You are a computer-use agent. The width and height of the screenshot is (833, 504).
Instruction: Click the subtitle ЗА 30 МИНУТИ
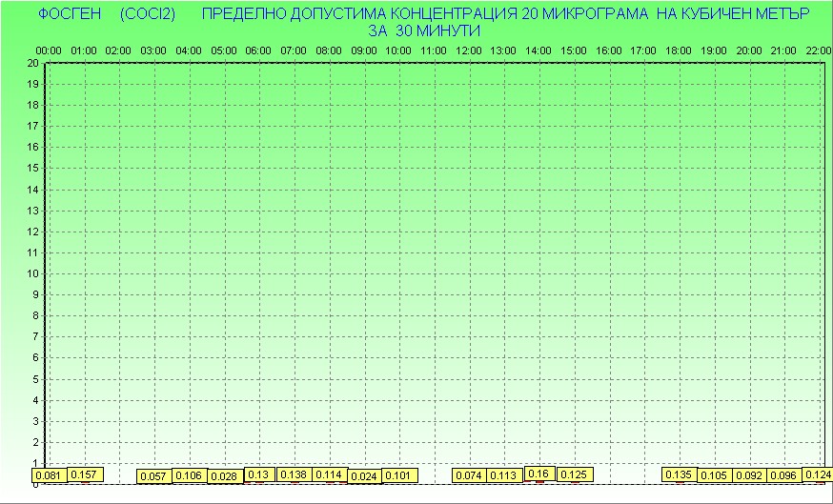(x=424, y=30)
